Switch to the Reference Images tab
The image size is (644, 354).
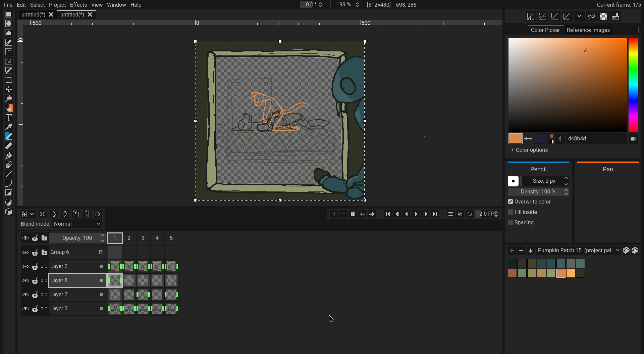point(588,30)
